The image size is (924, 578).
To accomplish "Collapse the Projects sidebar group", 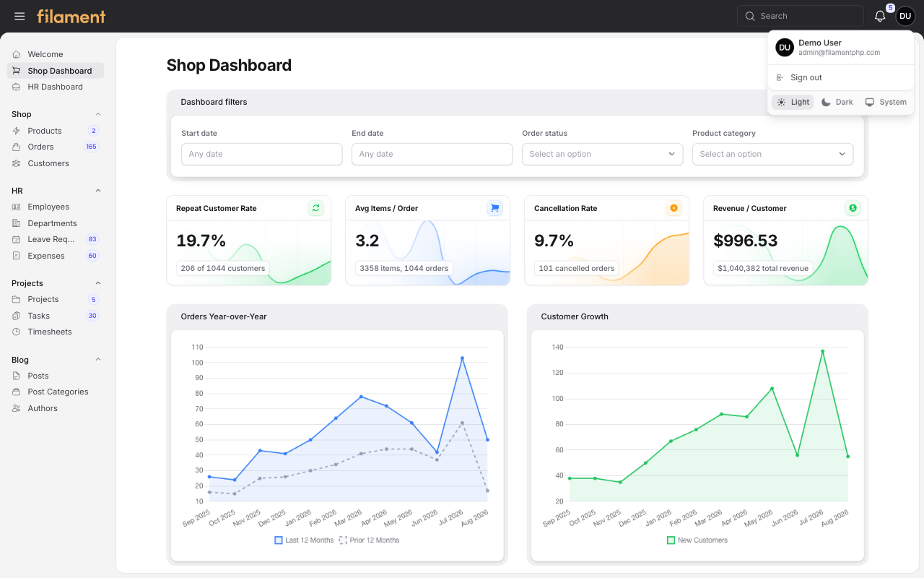I will 98,283.
